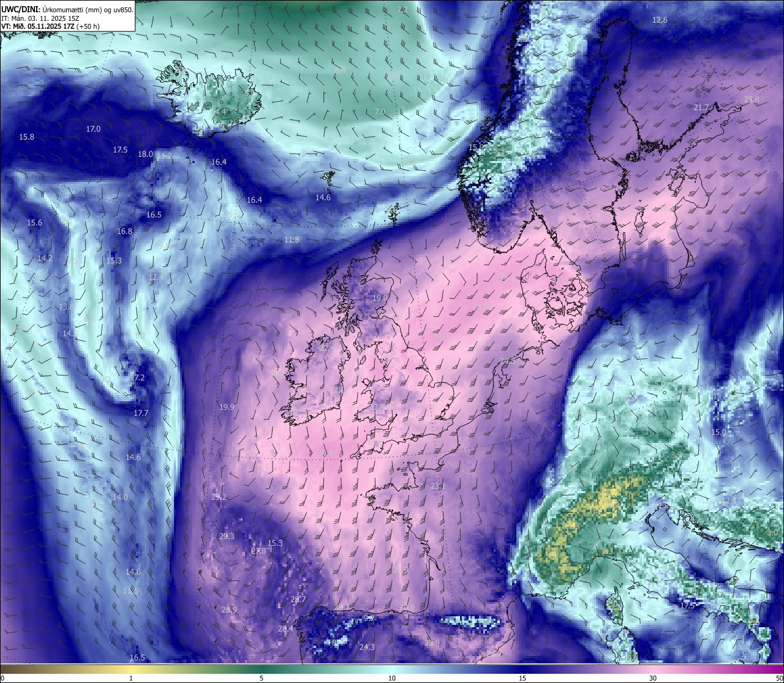Click the 27.8 value label on the map
The width and height of the screenshot is (784, 683).
(x=258, y=551)
